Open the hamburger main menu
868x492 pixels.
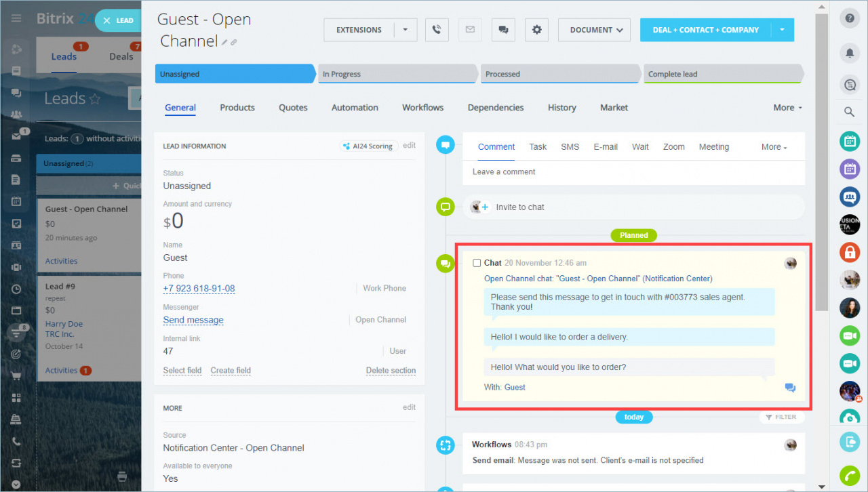coord(16,18)
